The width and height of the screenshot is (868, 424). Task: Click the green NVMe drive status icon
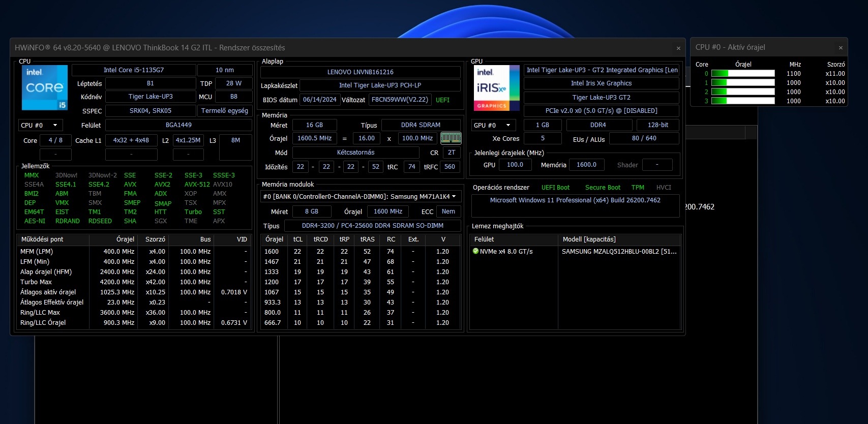pyautogui.click(x=475, y=251)
